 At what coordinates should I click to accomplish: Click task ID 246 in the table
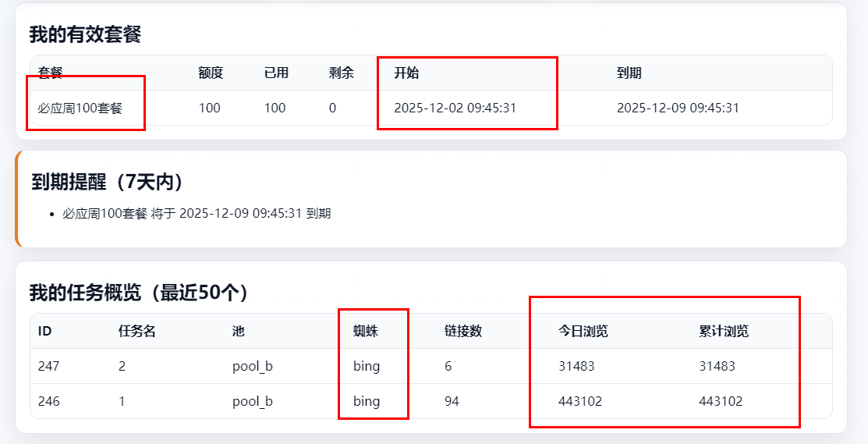(x=48, y=401)
